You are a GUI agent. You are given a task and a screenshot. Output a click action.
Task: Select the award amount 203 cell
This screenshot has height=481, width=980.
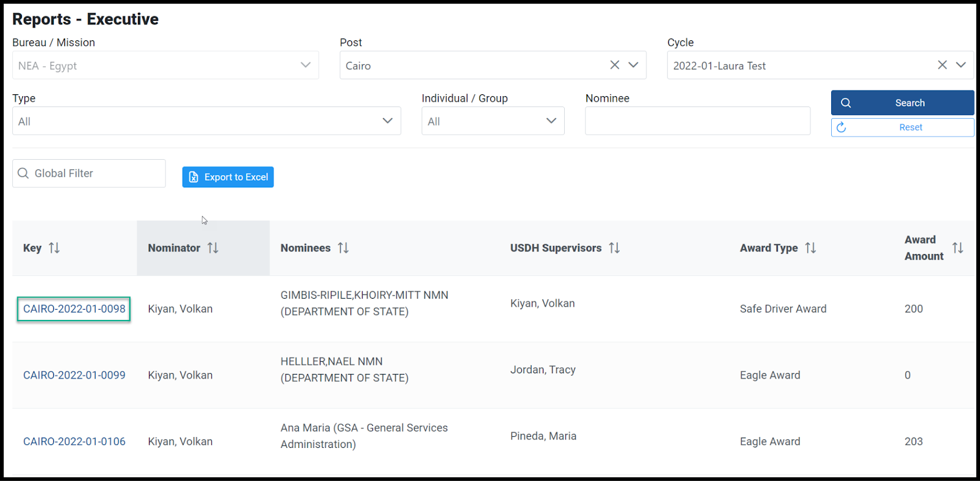click(913, 441)
